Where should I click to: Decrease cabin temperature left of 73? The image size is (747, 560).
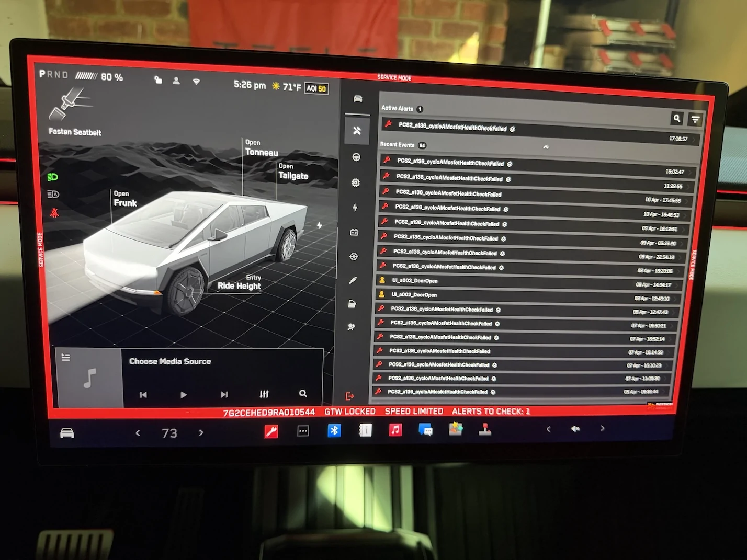pyautogui.click(x=138, y=433)
